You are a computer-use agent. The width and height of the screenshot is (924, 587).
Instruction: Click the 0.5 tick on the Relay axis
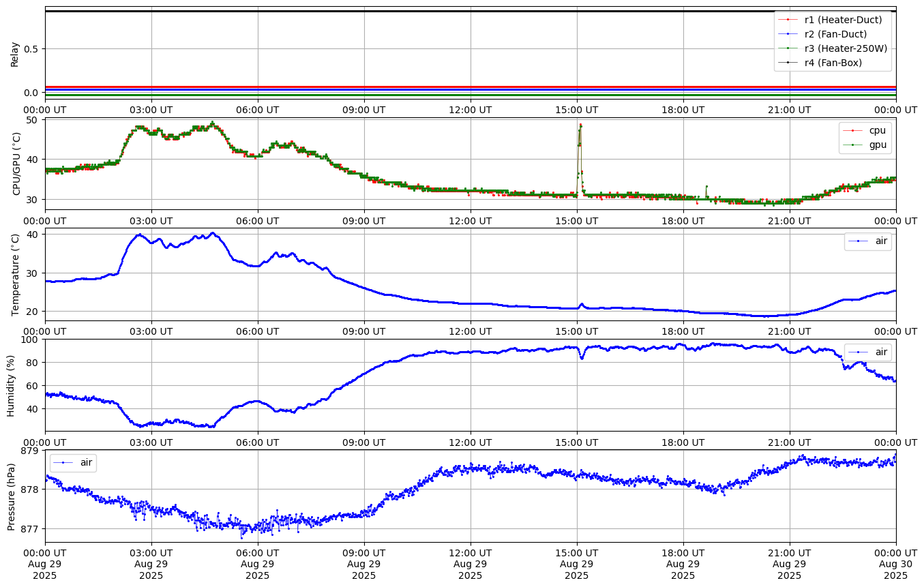[33, 49]
